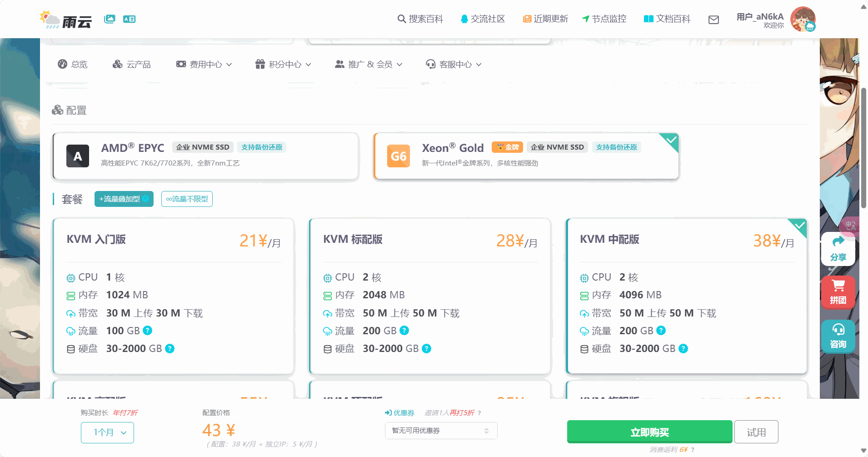The width and height of the screenshot is (868, 457).
Task: Open 节点监控 node monitoring
Action: (603, 19)
